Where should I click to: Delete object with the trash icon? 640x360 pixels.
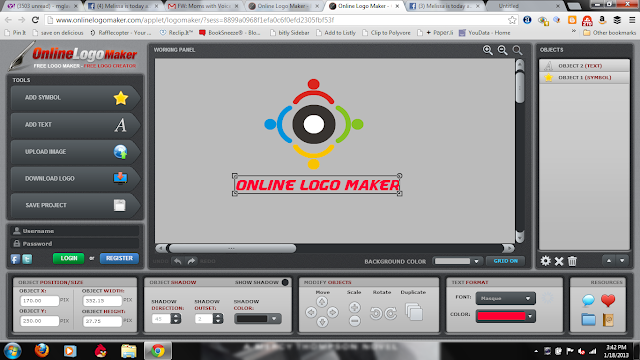tap(572, 261)
